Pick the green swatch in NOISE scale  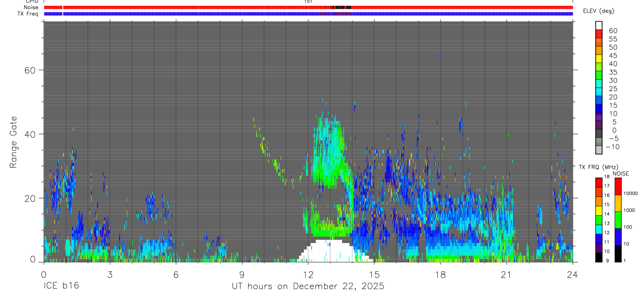pyautogui.click(x=618, y=220)
